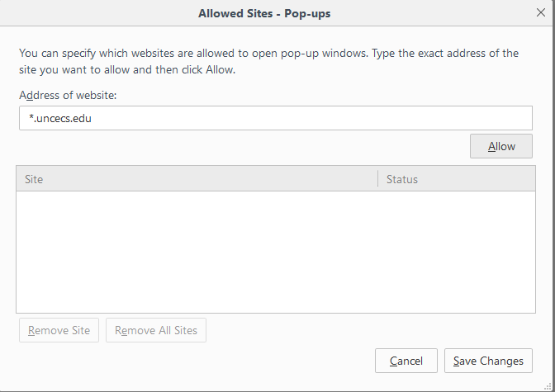Click the pop-up instructions paragraph text
The image size is (555, 392).
tap(268, 61)
